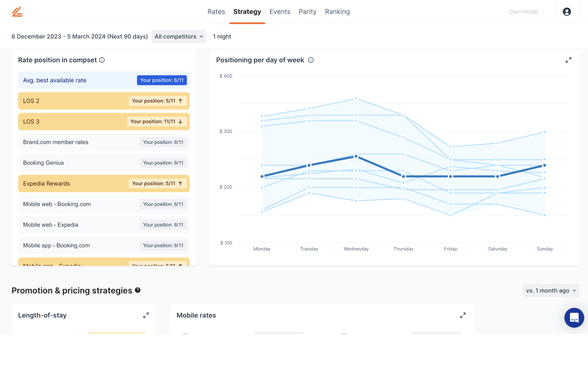Select the Avg. best available rate row
The height and width of the screenshot is (368, 588).
pos(104,81)
